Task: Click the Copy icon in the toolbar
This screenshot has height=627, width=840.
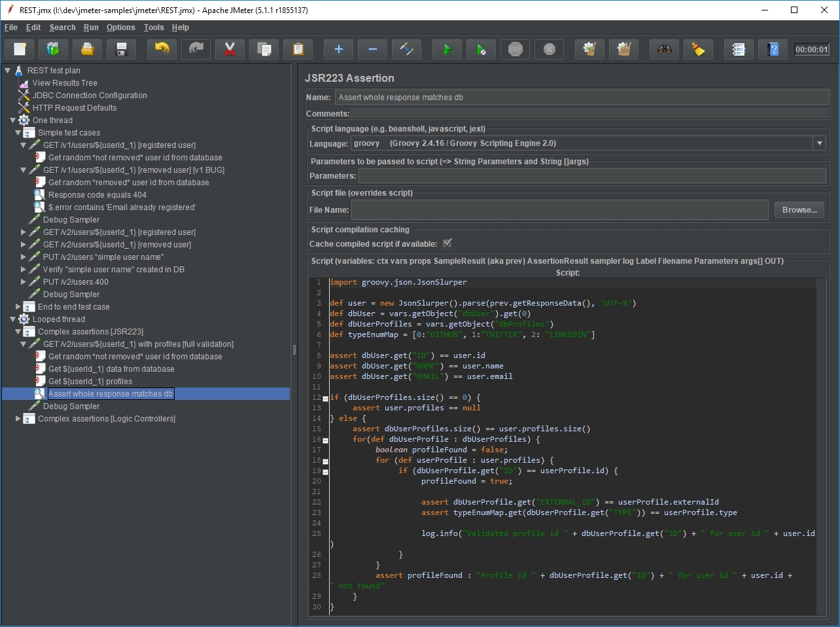Action: [264, 49]
